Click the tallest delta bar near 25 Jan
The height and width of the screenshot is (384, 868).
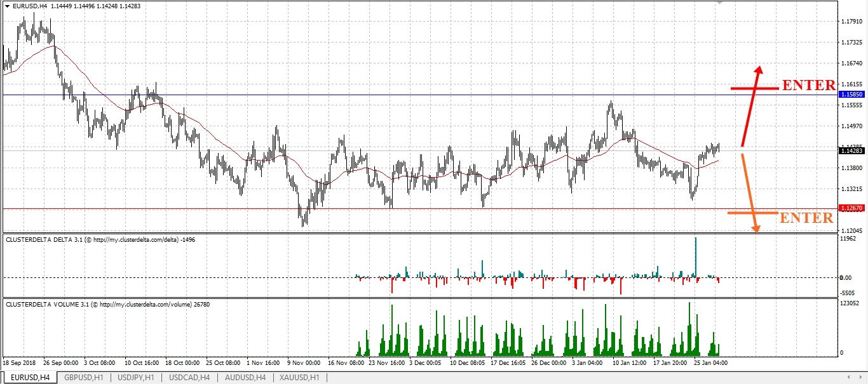point(696,257)
